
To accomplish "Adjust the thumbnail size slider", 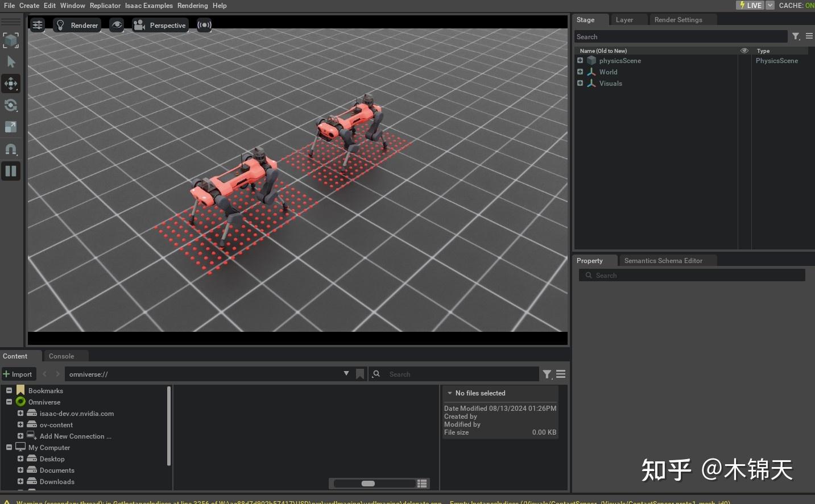I will [x=368, y=484].
